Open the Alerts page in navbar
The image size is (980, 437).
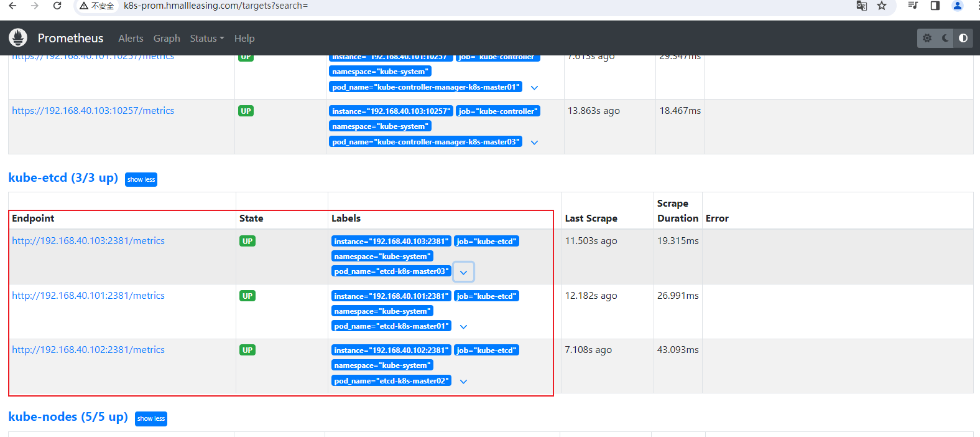pos(131,39)
